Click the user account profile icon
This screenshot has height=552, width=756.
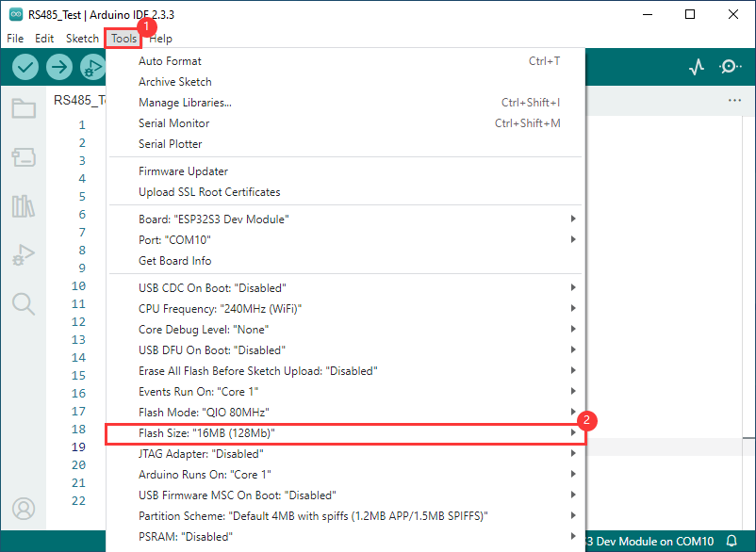[x=24, y=509]
